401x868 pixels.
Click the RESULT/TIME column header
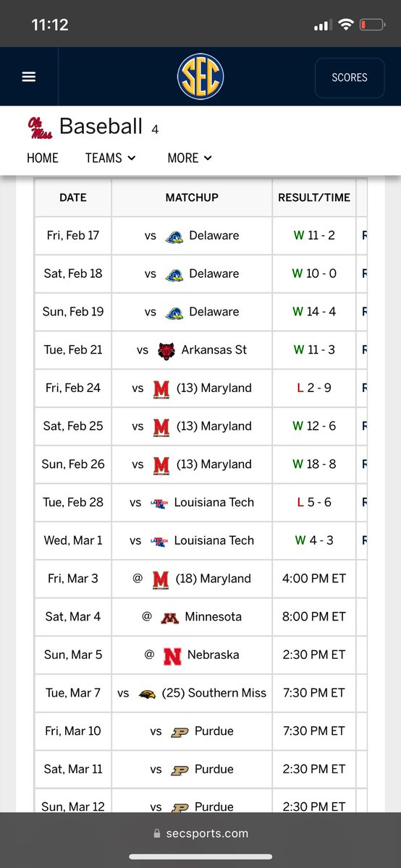click(x=314, y=197)
